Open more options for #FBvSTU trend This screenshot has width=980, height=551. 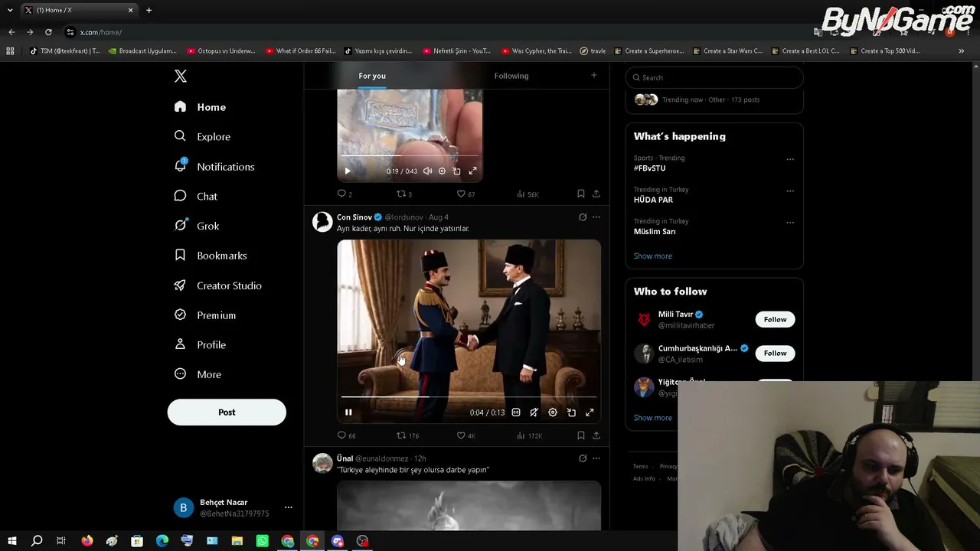[x=790, y=159]
